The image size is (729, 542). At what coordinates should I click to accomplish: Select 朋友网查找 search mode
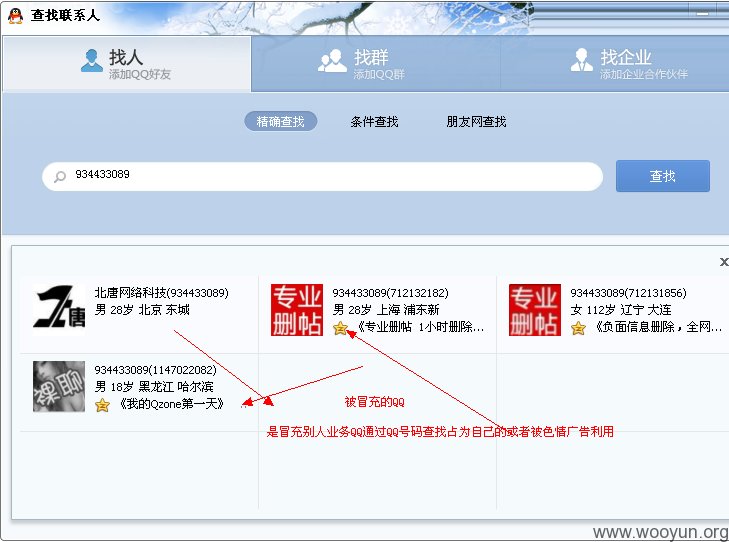(476, 122)
